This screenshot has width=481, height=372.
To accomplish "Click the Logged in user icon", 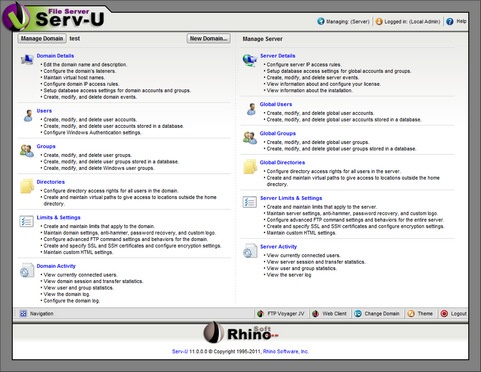I will pos(379,21).
